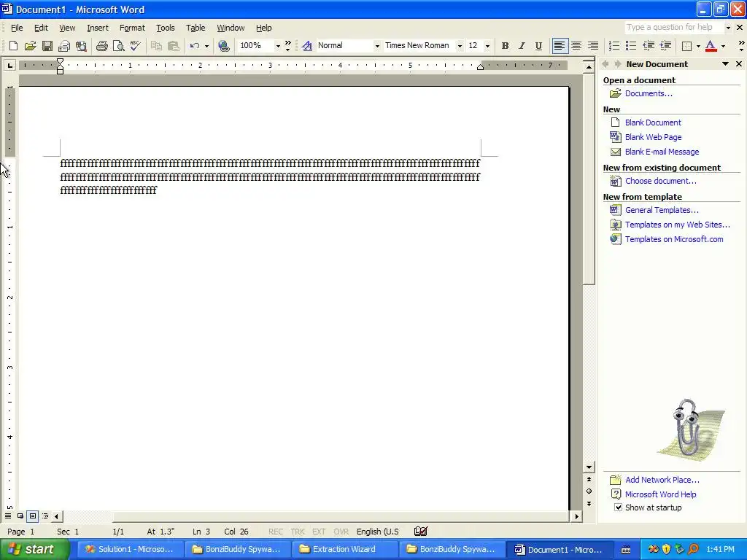Screen dimensions: 747x560
Task: Run Spelling and Grammar check icon
Action: click(x=135, y=46)
